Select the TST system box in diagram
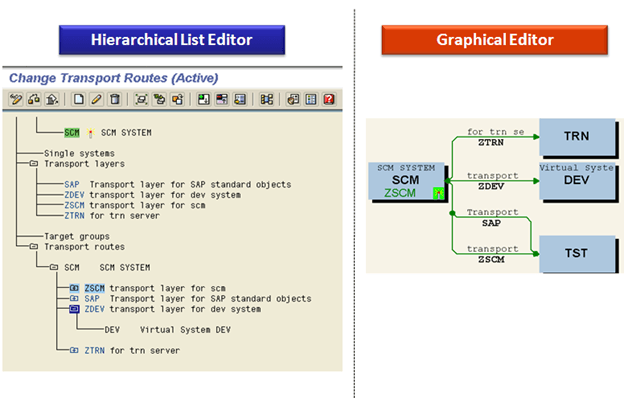Image resolution: width=624 pixels, height=398 pixels. [577, 254]
